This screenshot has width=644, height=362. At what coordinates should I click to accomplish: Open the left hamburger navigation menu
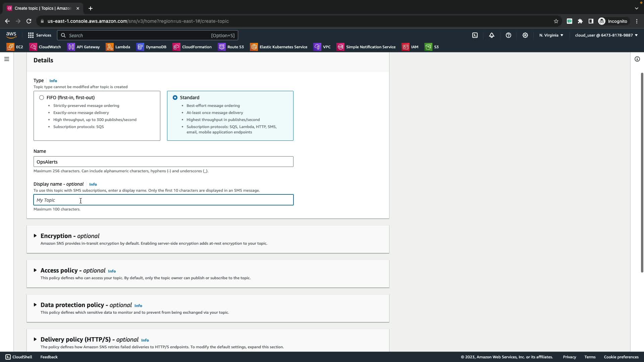point(7,59)
